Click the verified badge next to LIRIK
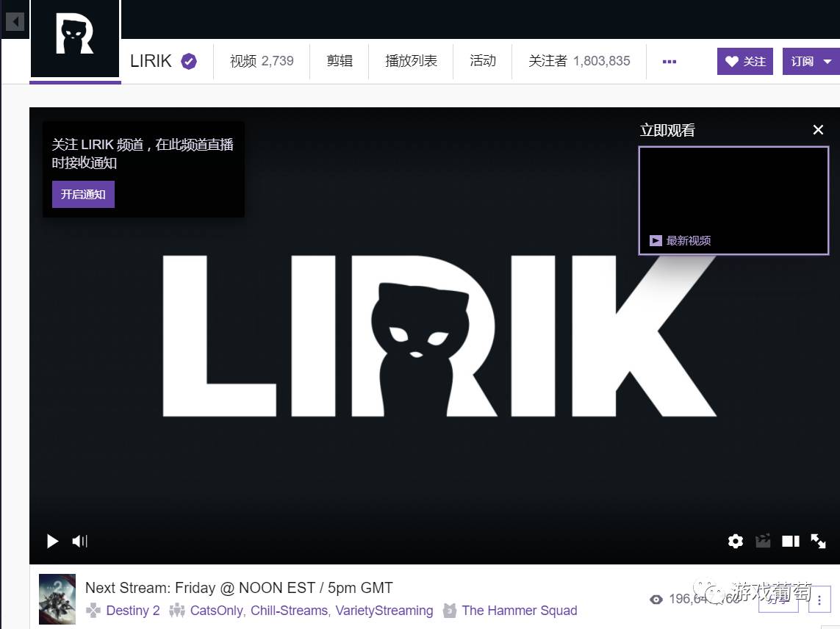Viewport: 840px width, 629px height. point(189,62)
